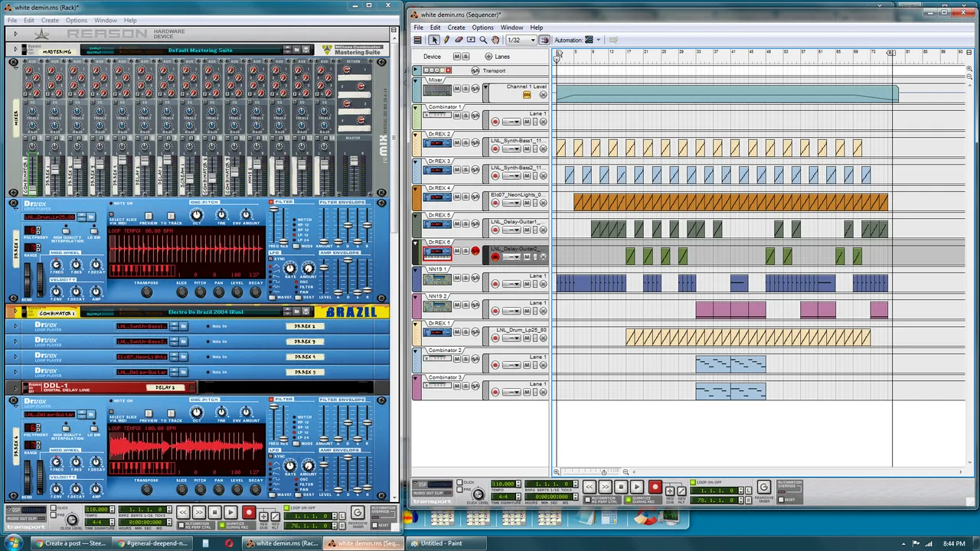
Task: Record-enable Combinator 1 Lane 1
Action: 495,122
